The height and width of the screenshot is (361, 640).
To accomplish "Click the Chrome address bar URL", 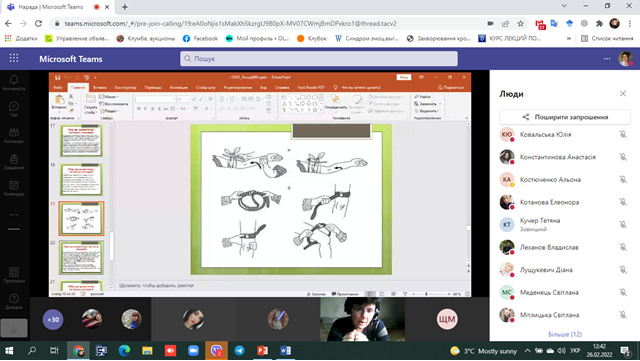I will [x=231, y=23].
